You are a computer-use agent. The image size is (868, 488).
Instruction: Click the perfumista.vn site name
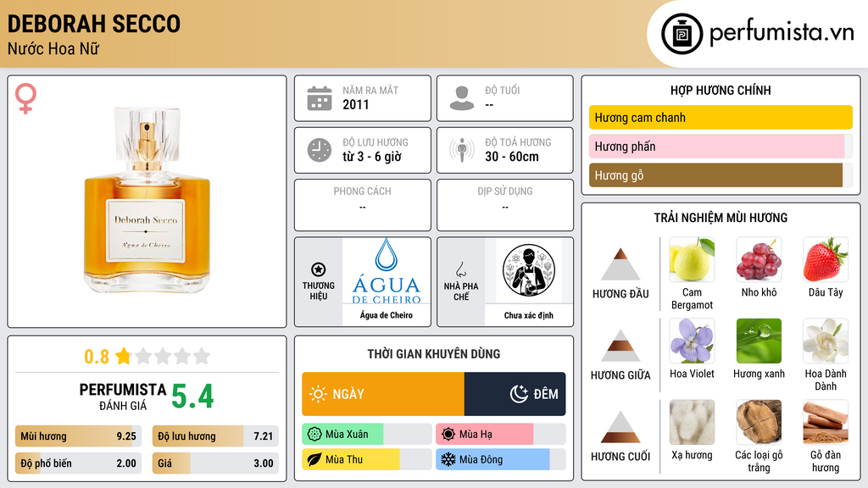[782, 33]
